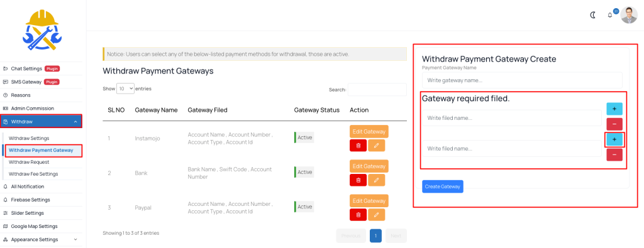The width and height of the screenshot is (644, 248).
Task: Toggle Paypal gateway Active status
Action: [304, 207]
